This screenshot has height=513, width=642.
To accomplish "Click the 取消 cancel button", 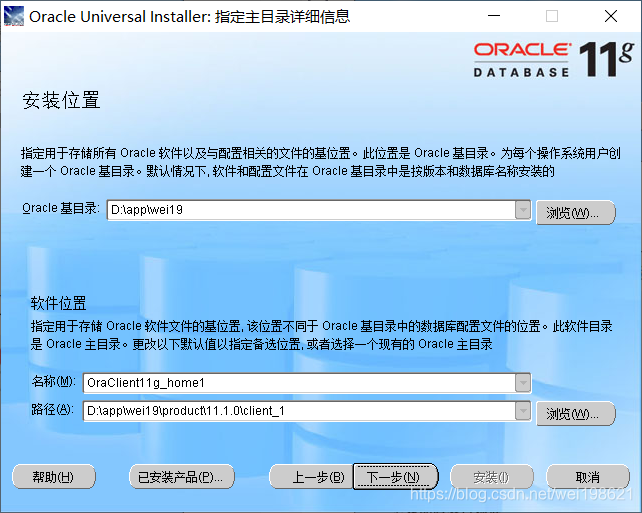I will (588, 477).
